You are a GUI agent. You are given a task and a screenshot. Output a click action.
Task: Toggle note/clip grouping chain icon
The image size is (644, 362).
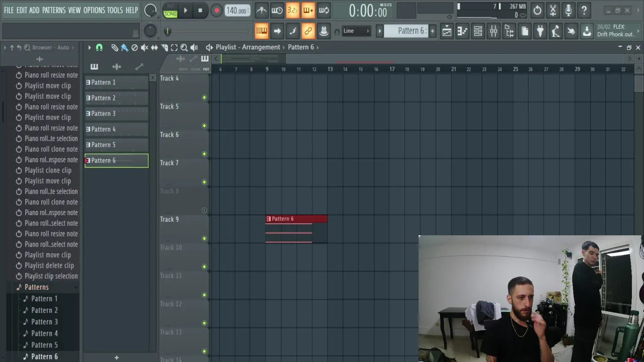[x=308, y=31]
